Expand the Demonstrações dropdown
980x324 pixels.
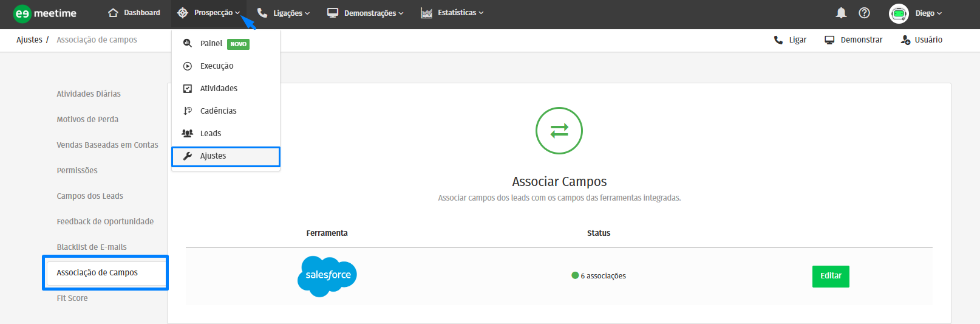pos(365,13)
